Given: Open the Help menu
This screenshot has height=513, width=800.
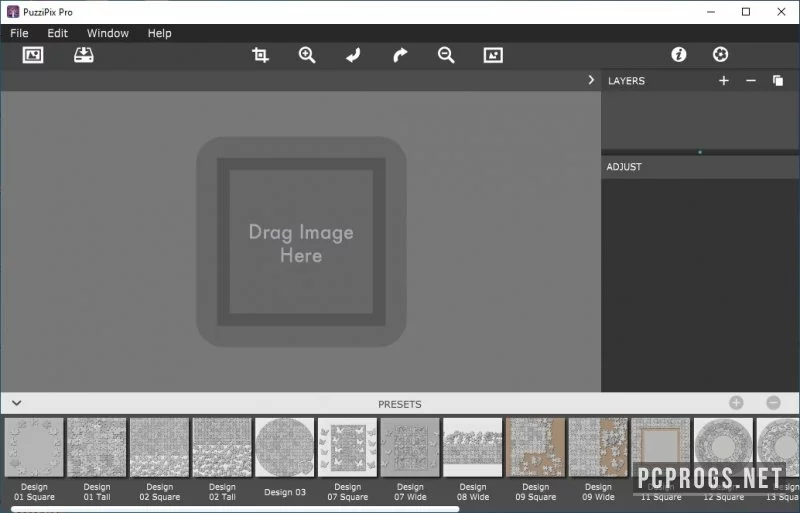Looking at the screenshot, I should tap(160, 33).
